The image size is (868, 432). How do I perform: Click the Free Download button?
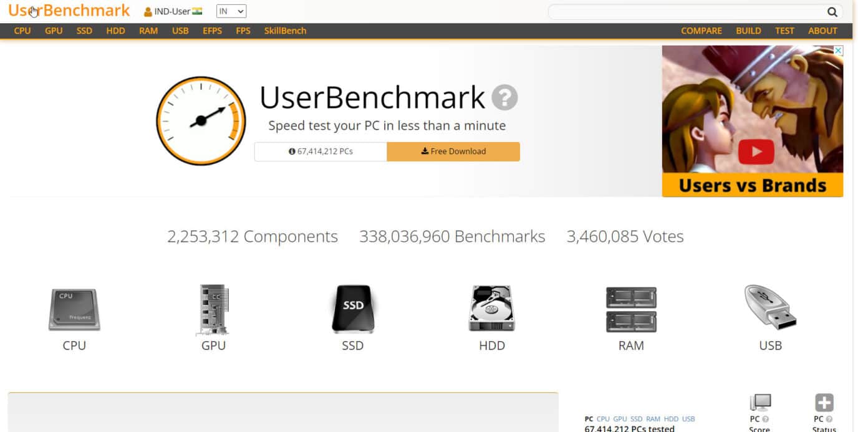tap(453, 151)
